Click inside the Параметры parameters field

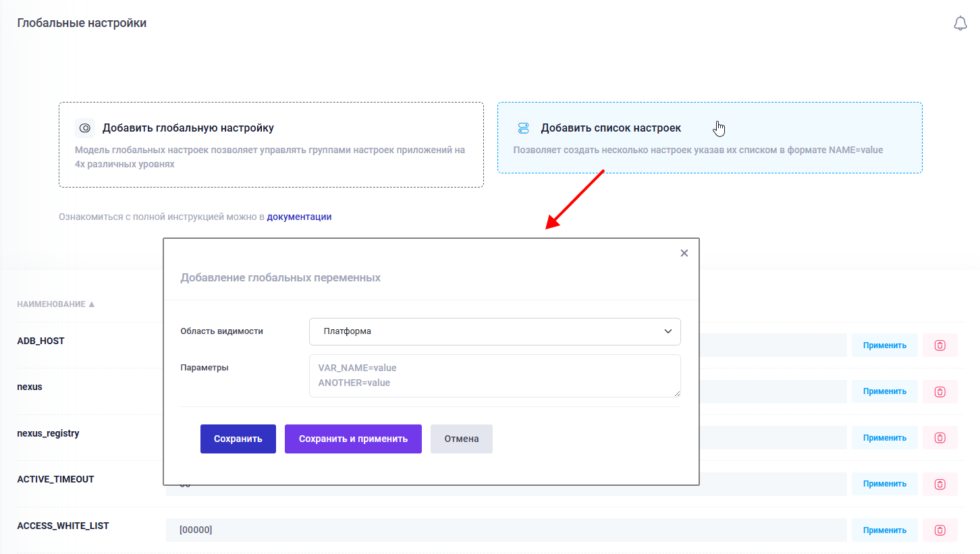(x=495, y=375)
